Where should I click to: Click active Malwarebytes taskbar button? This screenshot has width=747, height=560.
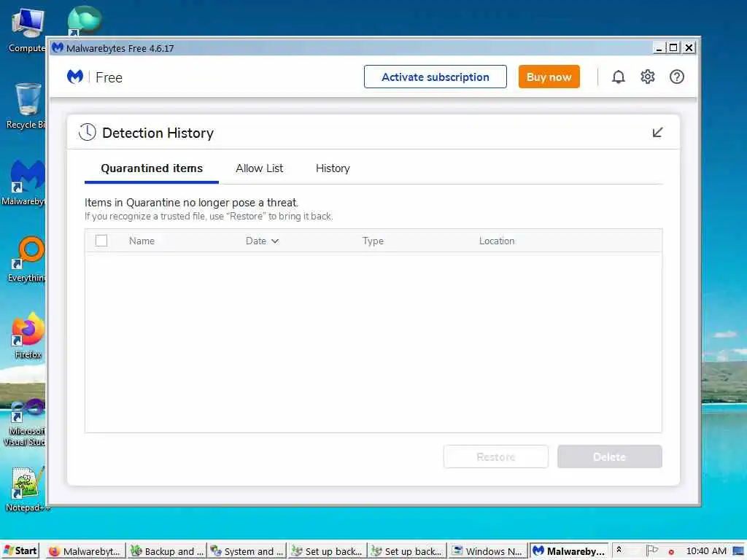pyautogui.click(x=568, y=551)
